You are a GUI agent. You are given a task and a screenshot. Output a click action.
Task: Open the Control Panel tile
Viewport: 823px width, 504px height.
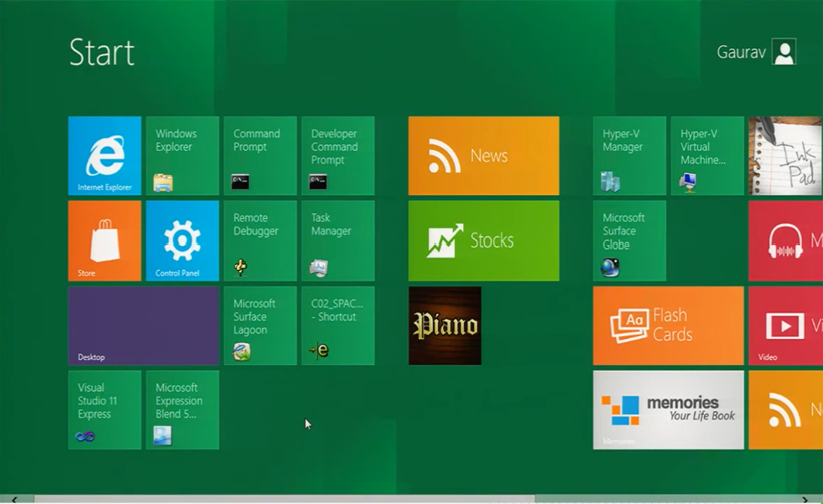pyautogui.click(x=182, y=241)
